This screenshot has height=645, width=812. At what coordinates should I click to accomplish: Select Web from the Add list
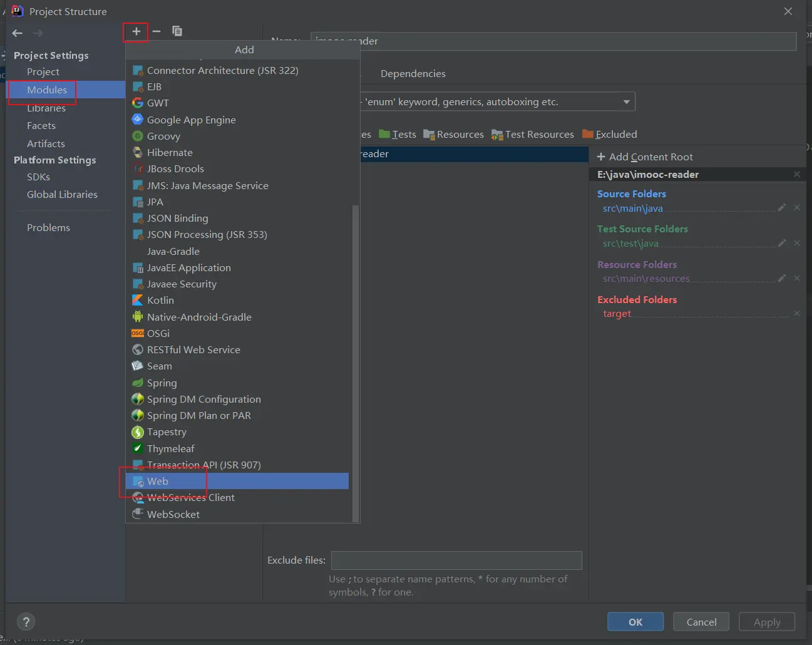(158, 482)
